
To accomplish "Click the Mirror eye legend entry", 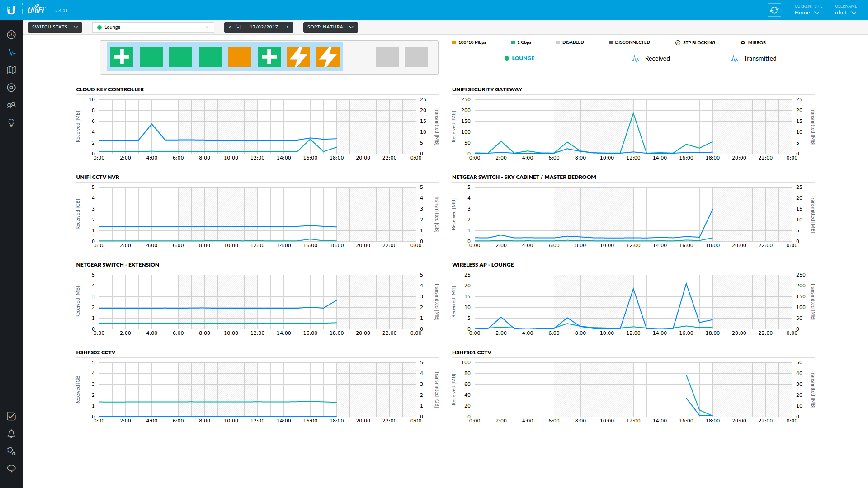I will [x=753, y=42].
